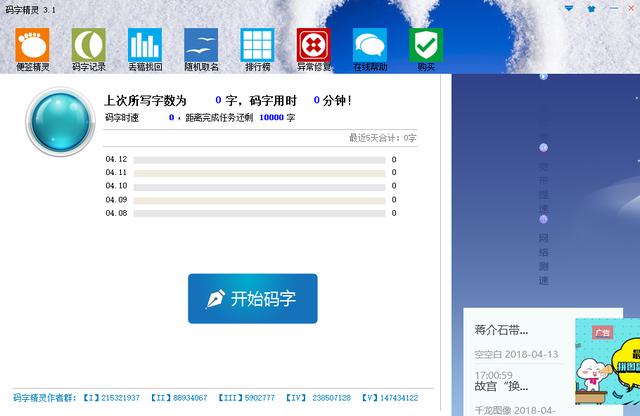Image resolution: width=640 pixels, height=416 pixels.
Task: Open the 码字记录 writing records
Action: pyautogui.click(x=89, y=49)
